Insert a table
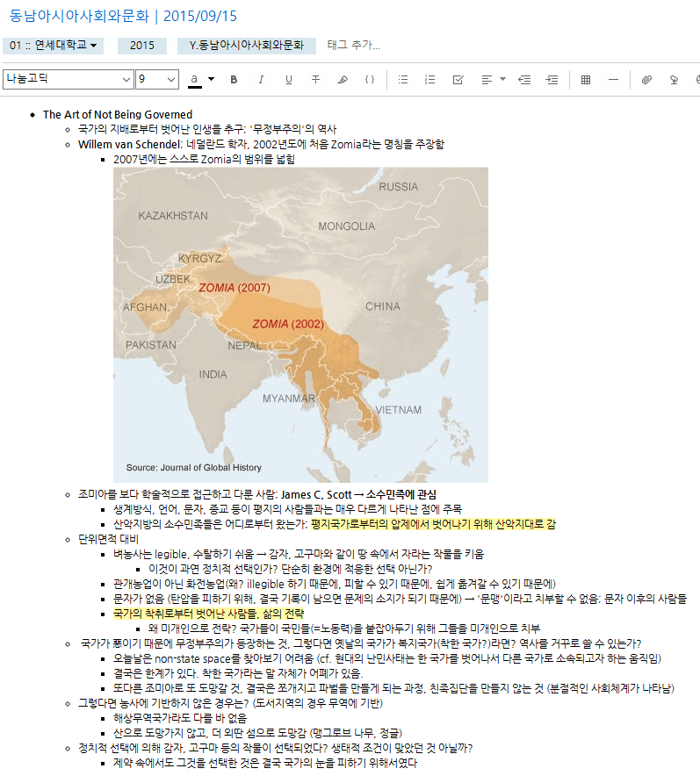 pyautogui.click(x=586, y=79)
